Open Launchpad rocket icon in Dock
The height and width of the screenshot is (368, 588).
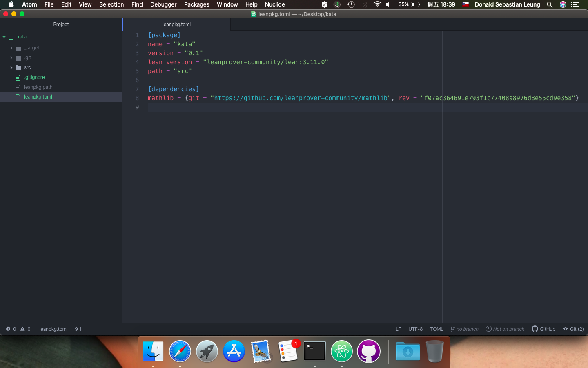207,351
